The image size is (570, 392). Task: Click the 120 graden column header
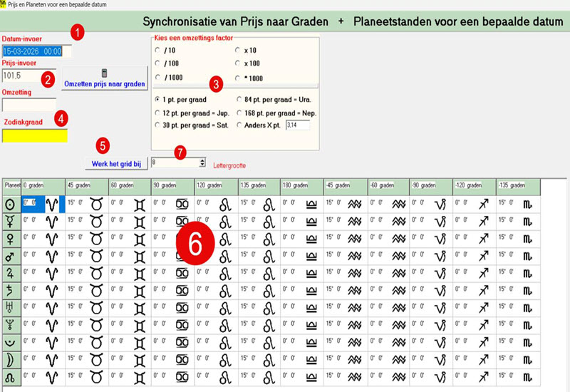pyautogui.click(x=217, y=187)
